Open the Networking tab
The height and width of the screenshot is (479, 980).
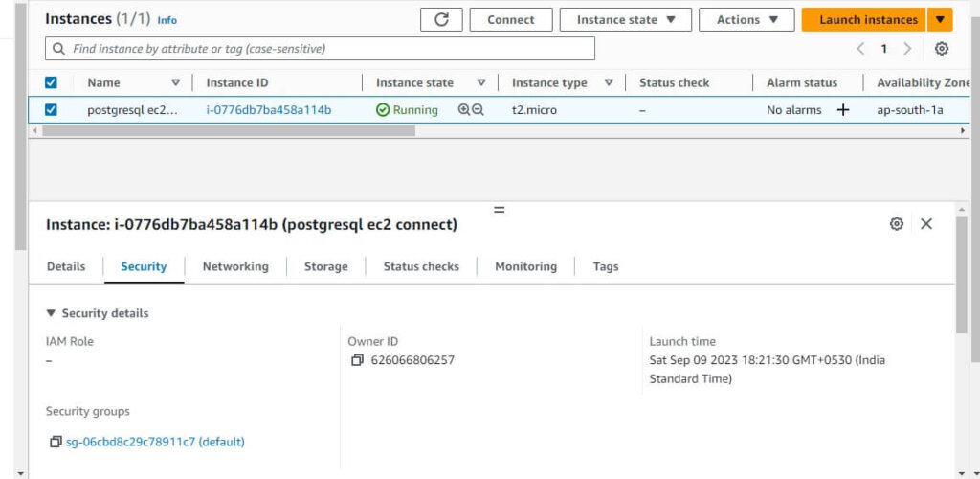point(235,266)
